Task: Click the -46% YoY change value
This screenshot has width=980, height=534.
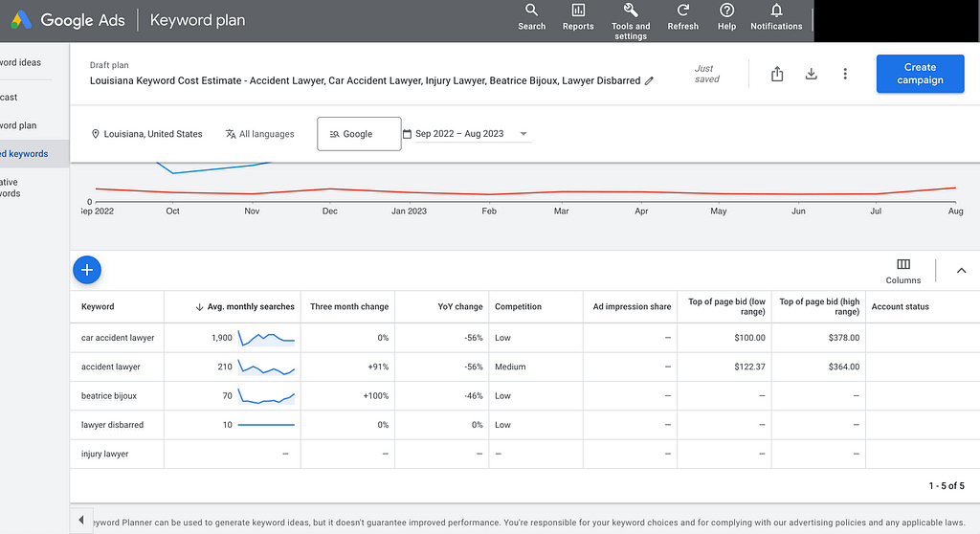Action: coord(473,396)
